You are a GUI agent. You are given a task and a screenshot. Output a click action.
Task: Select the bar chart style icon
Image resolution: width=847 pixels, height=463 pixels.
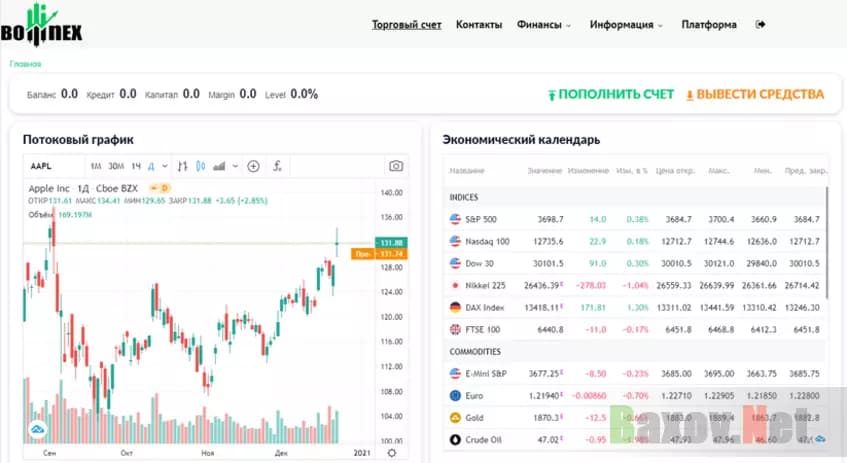click(183, 166)
